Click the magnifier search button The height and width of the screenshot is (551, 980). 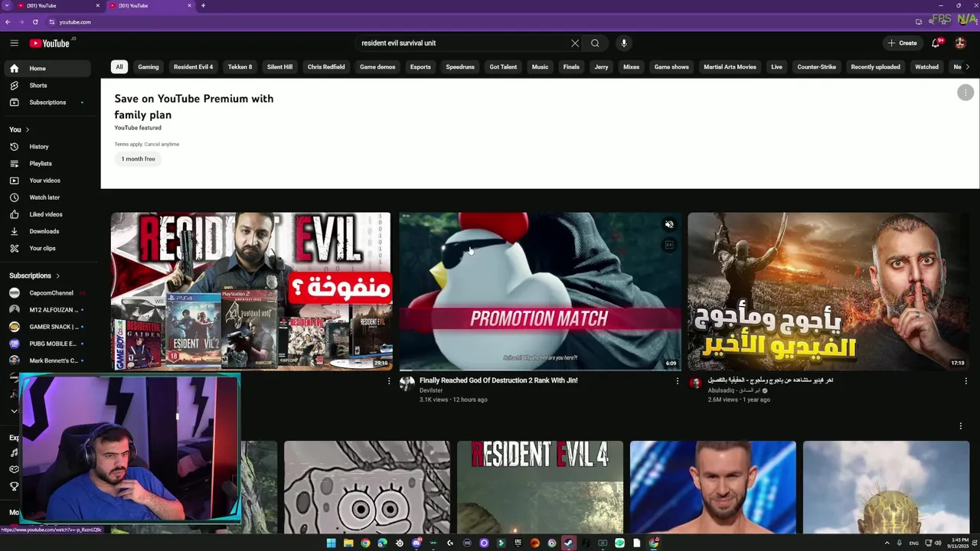(x=595, y=43)
